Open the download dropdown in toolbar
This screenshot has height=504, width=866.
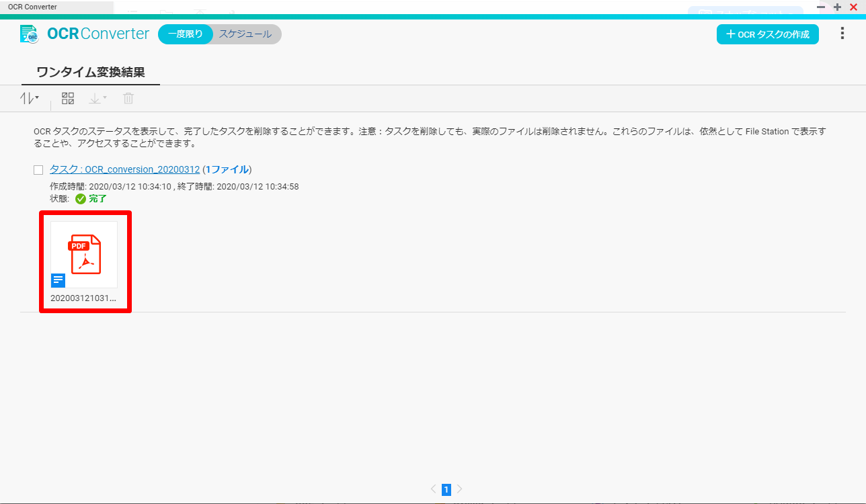tap(97, 99)
